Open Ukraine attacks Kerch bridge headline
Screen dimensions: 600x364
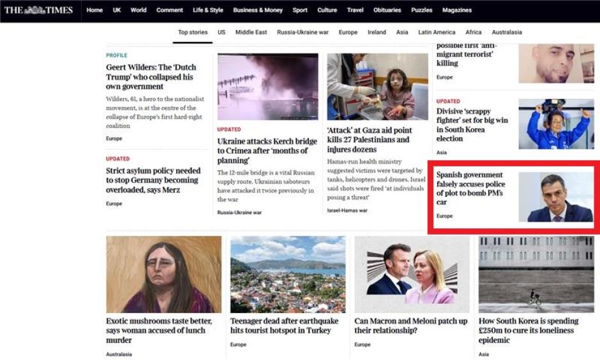tap(267, 150)
